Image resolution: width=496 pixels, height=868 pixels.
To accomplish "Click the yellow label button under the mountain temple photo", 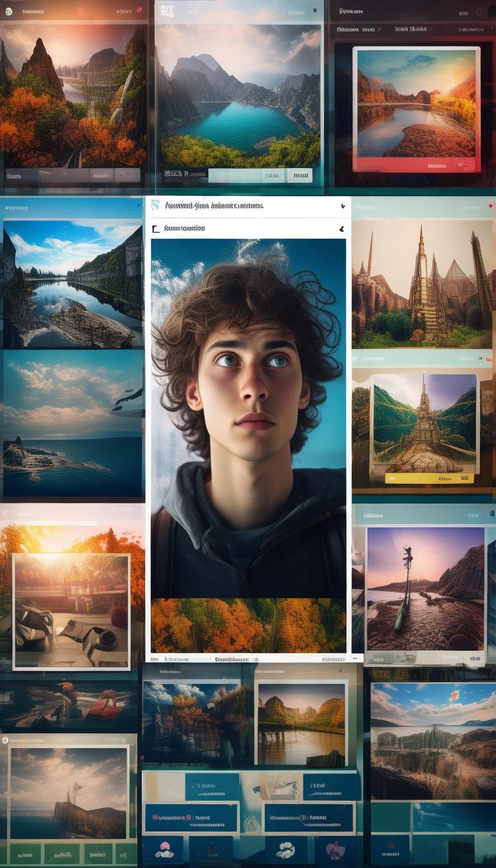I will 429,479.
